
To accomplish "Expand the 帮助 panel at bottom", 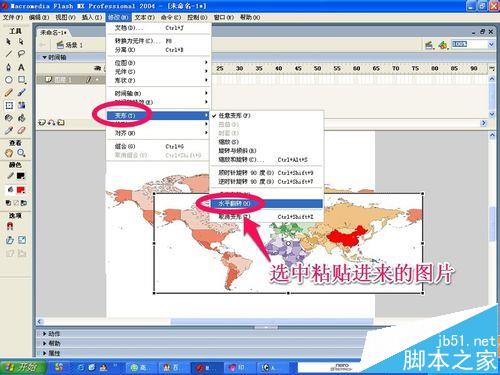I will (x=44, y=343).
